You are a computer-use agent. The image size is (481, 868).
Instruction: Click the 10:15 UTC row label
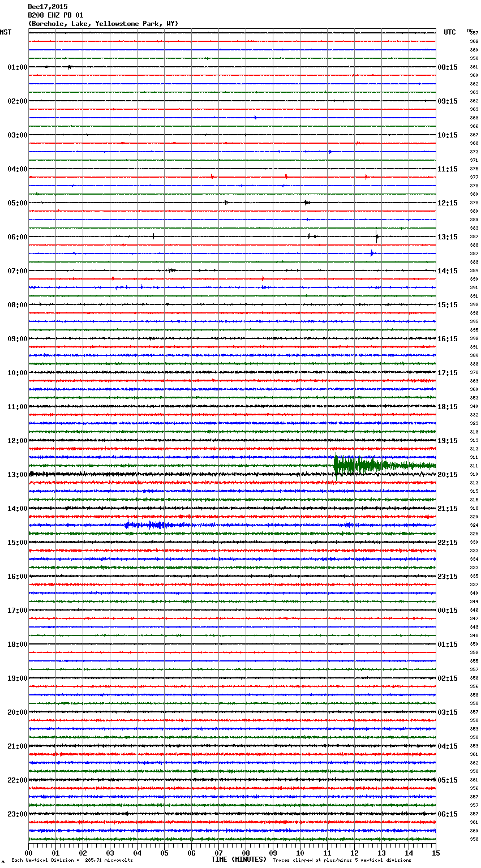point(448,135)
